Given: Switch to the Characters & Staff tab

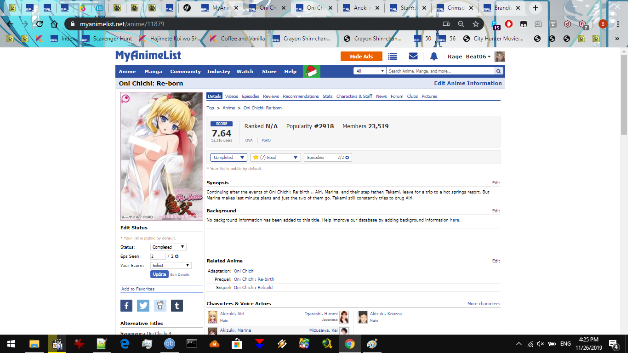Looking at the screenshot, I should point(354,97).
